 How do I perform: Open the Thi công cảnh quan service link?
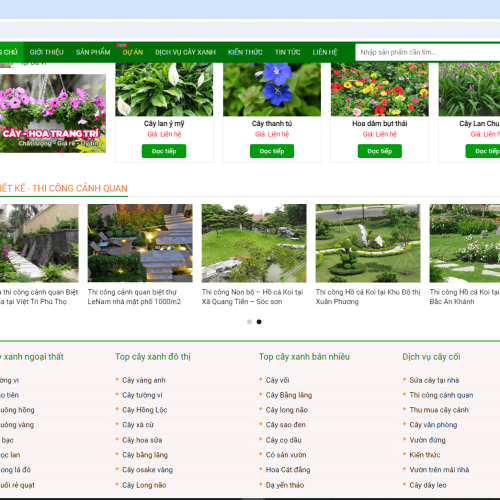click(x=441, y=395)
